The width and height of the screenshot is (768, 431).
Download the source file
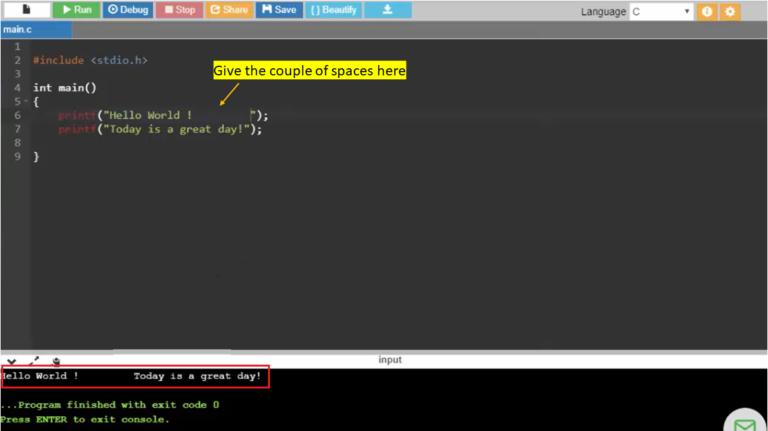tap(387, 10)
